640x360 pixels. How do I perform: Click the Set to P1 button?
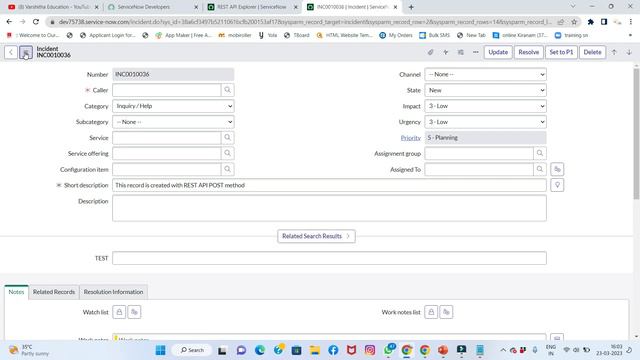click(x=561, y=52)
